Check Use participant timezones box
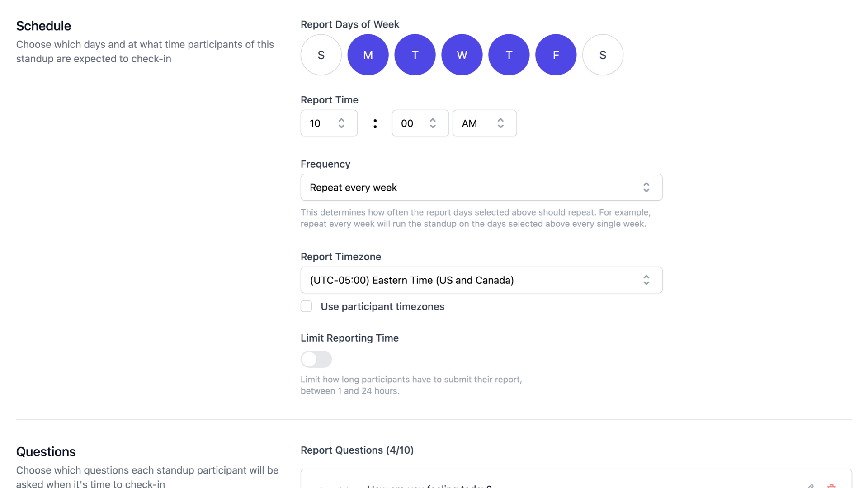The width and height of the screenshot is (868, 488). pos(307,306)
